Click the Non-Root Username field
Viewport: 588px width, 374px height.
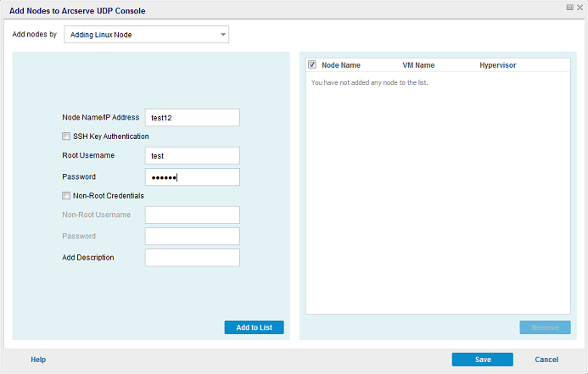(193, 215)
